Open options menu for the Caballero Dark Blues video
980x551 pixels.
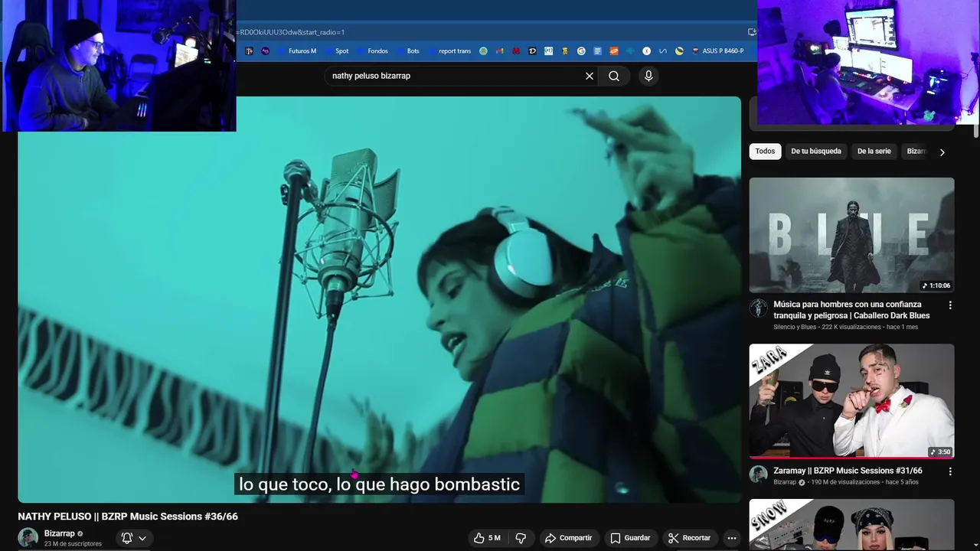click(950, 305)
